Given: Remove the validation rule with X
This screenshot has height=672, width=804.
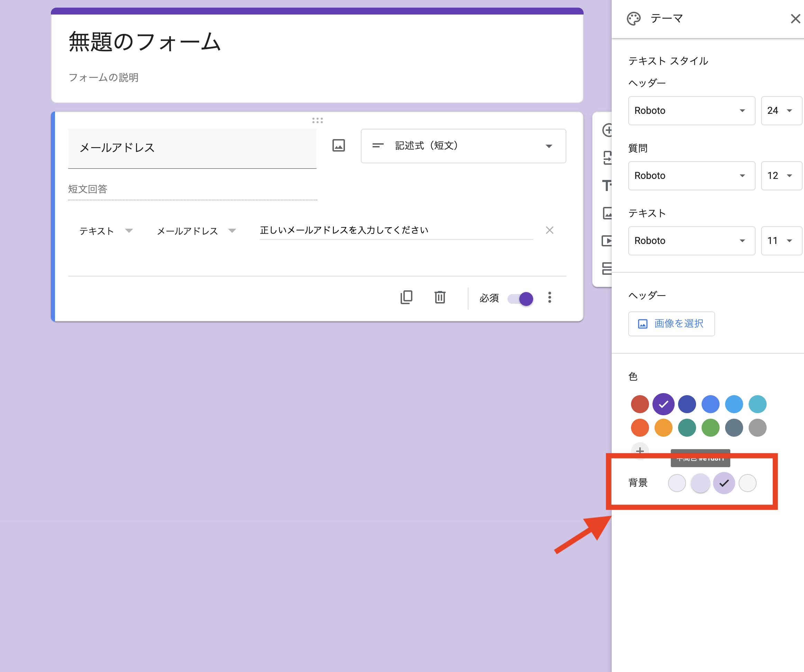Looking at the screenshot, I should click(549, 230).
